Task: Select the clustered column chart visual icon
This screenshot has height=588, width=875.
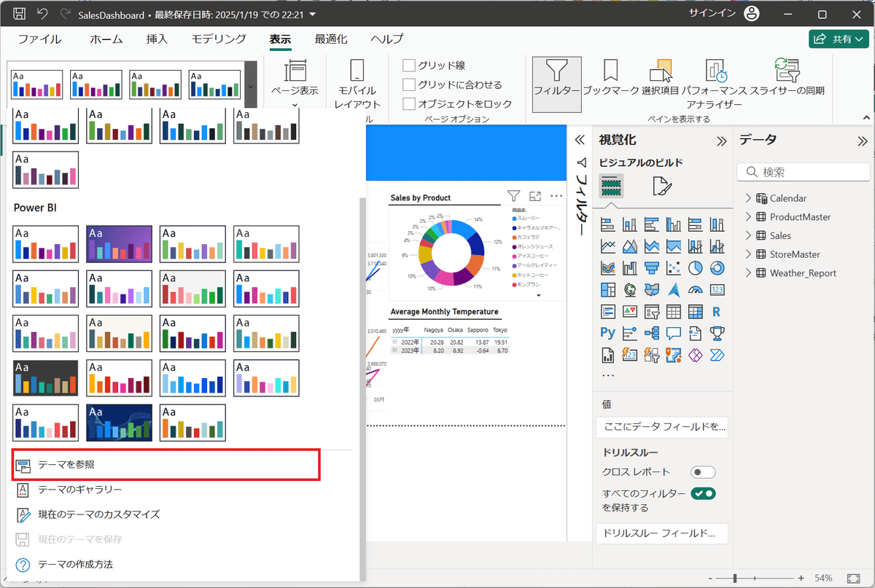Action: point(673,224)
